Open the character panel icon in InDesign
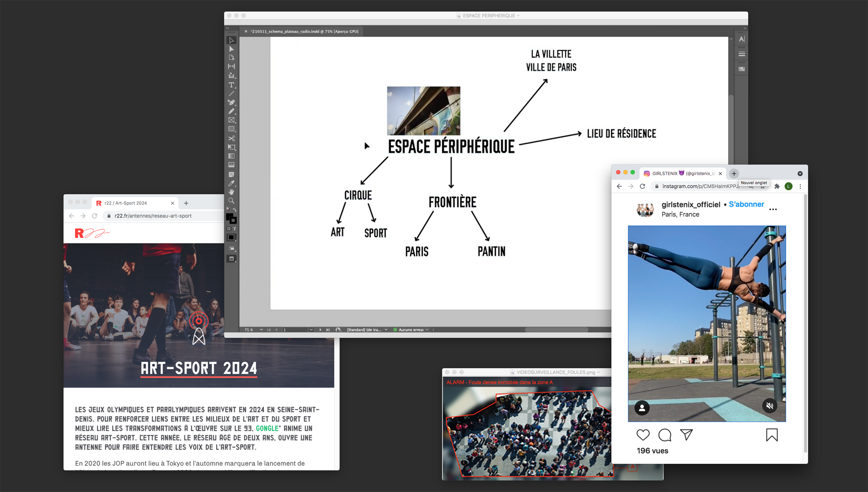This screenshot has width=868, height=492. (741, 39)
